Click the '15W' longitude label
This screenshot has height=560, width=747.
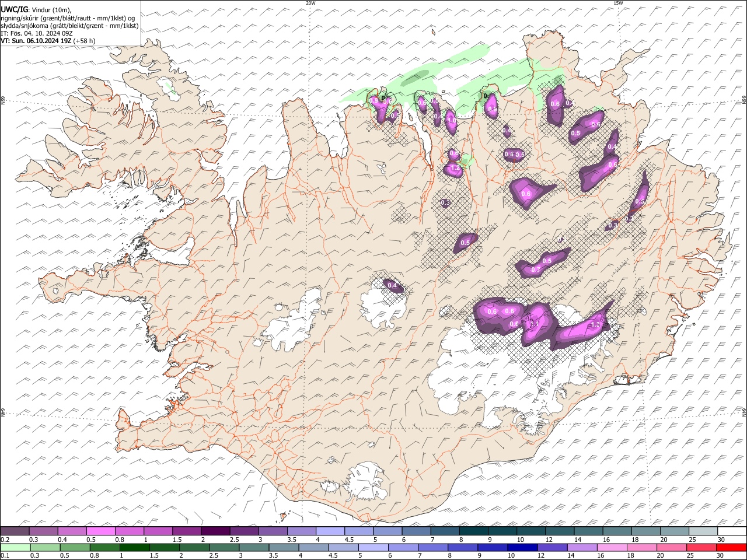point(617,2)
